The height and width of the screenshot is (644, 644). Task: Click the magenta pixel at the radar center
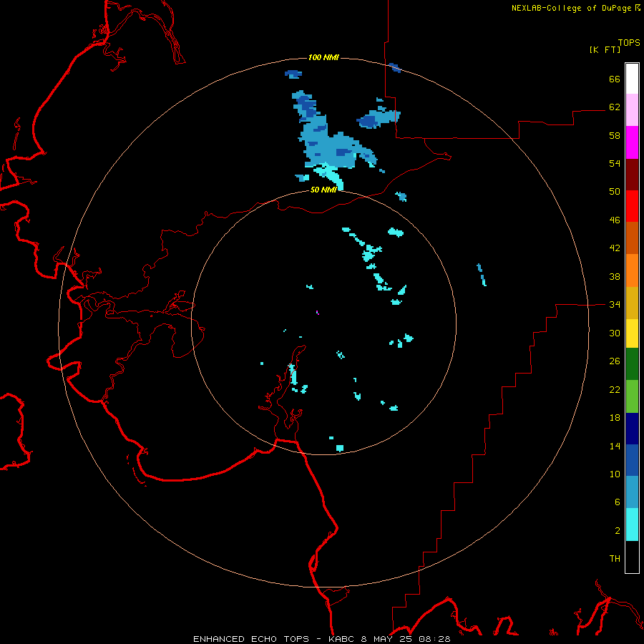318,313
